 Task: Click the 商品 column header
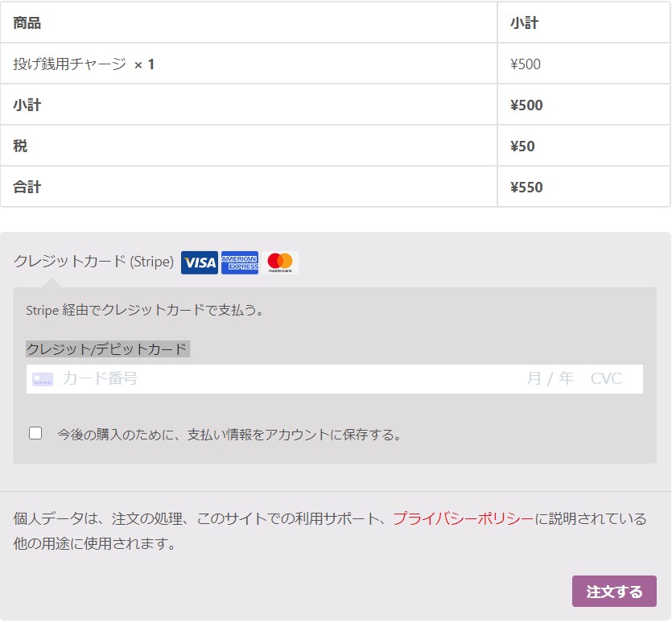pos(27,23)
